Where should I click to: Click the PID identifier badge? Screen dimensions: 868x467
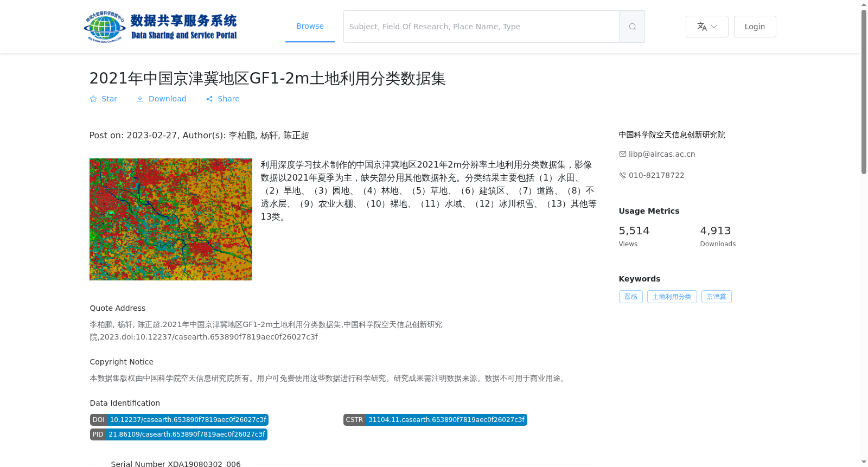tap(178, 434)
